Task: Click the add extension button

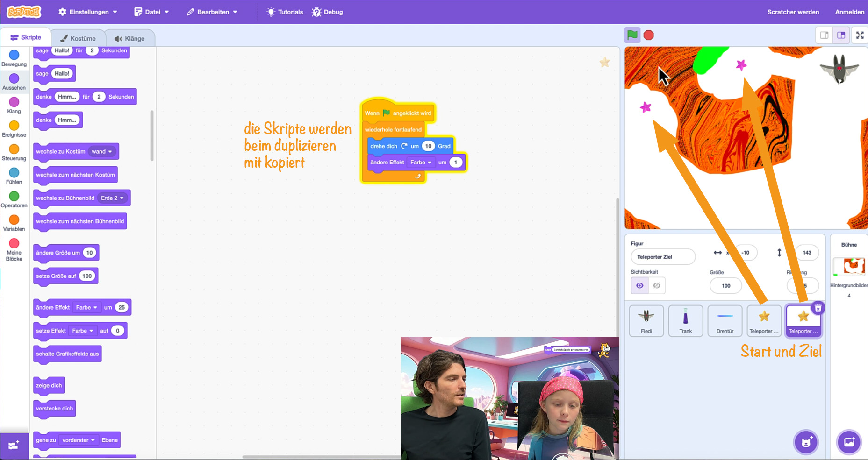Action: [14, 445]
